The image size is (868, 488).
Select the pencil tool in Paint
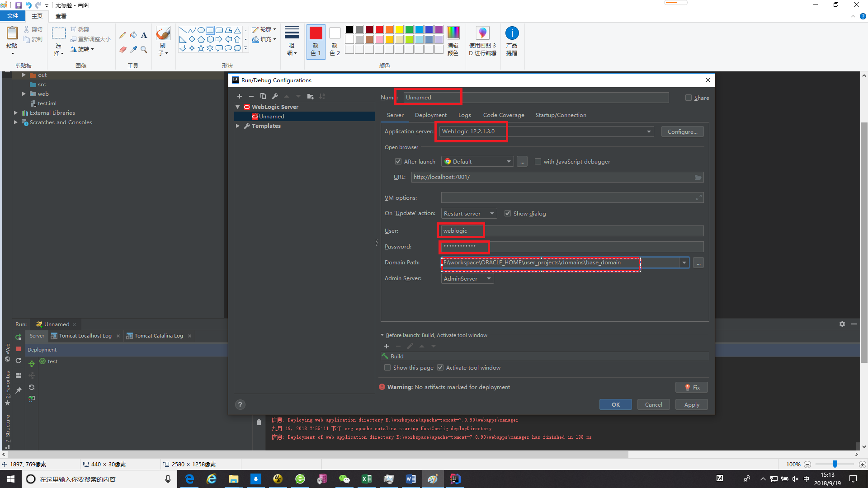(x=123, y=35)
